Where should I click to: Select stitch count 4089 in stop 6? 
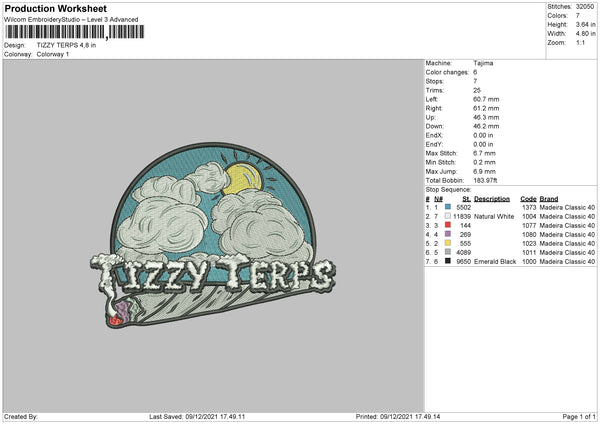coord(464,253)
